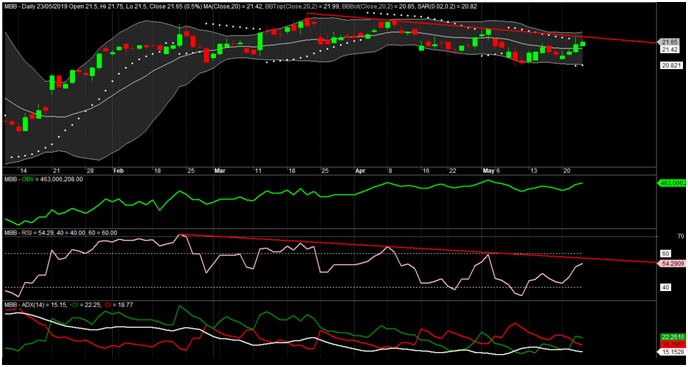Select the red trendline on the price chart
This screenshot has width=688, height=367.
click(x=483, y=28)
